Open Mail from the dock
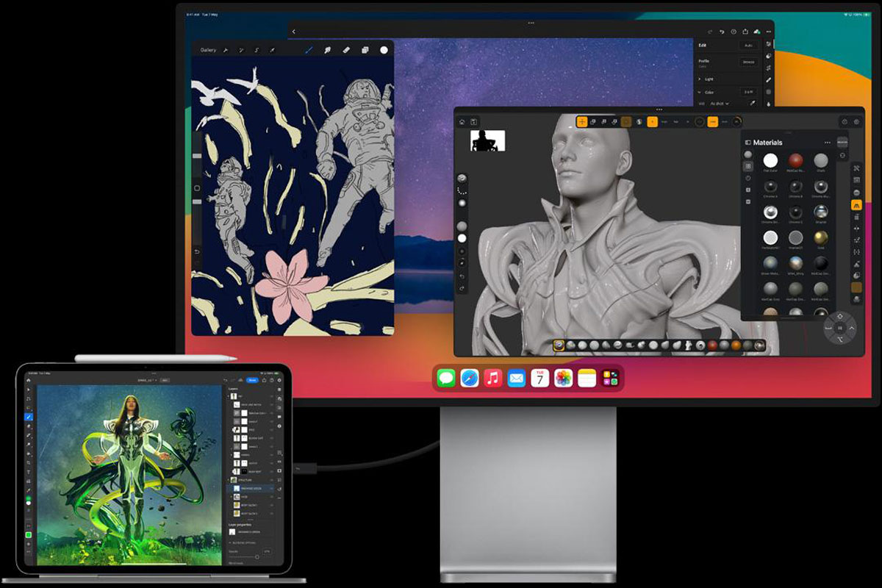882x588 pixels. click(x=517, y=378)
